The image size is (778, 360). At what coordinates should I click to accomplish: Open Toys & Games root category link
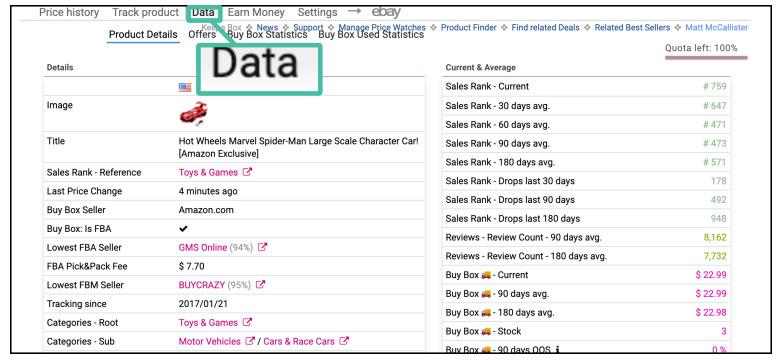tap(208, 323)
